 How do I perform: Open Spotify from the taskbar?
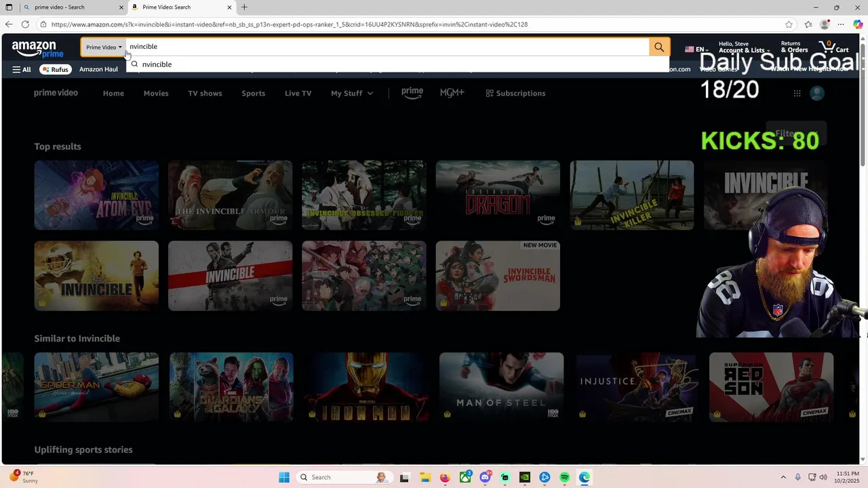pyautogui.click(x=565, y=477)
